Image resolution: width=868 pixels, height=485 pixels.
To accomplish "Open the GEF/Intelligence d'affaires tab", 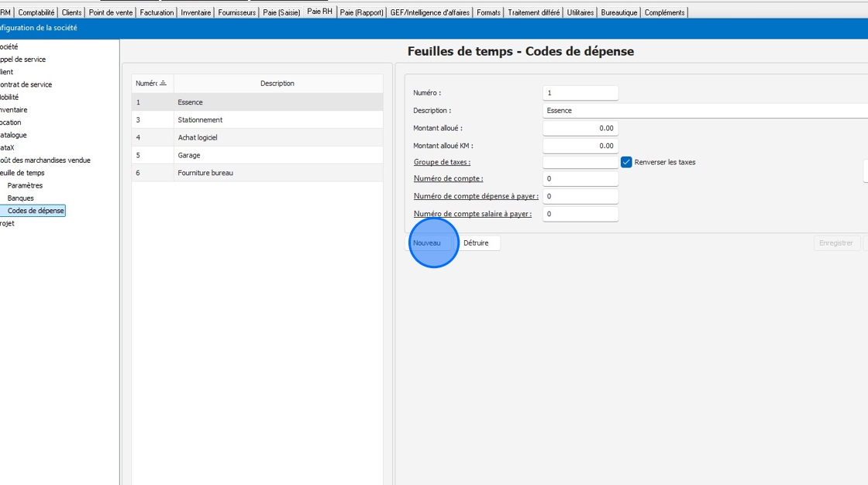I will click(429, 12).
